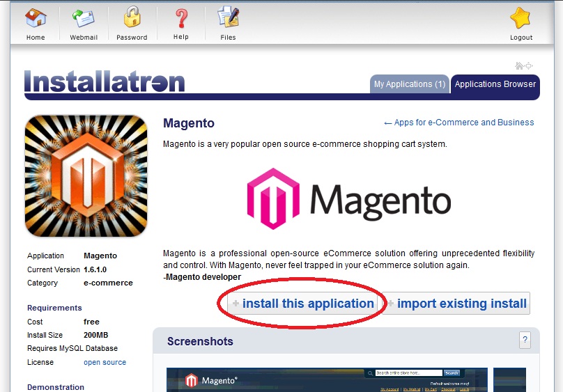Image resolution: width=563 pixels, height=392 pixels.
Task: Click import existing install button
Action: coord(456,304)
